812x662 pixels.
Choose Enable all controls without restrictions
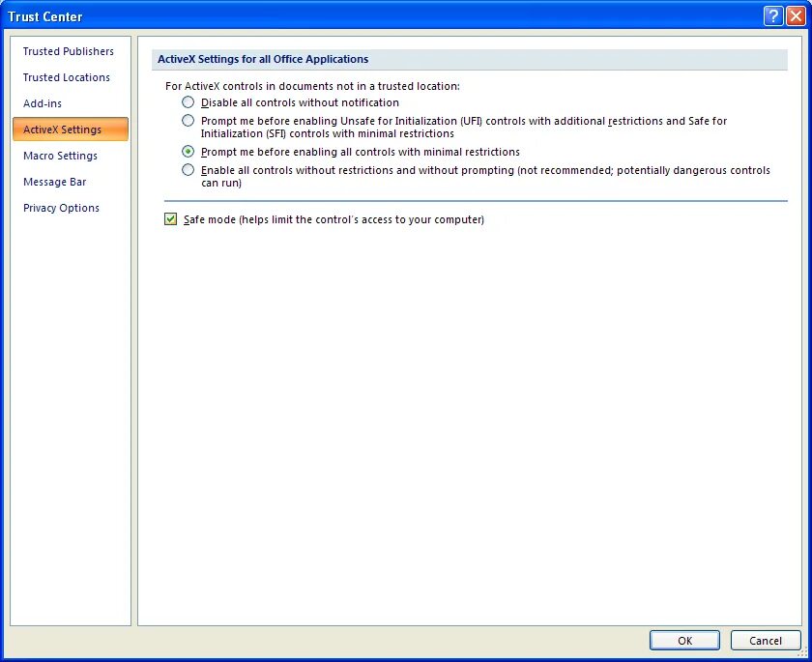pos(188,170)
